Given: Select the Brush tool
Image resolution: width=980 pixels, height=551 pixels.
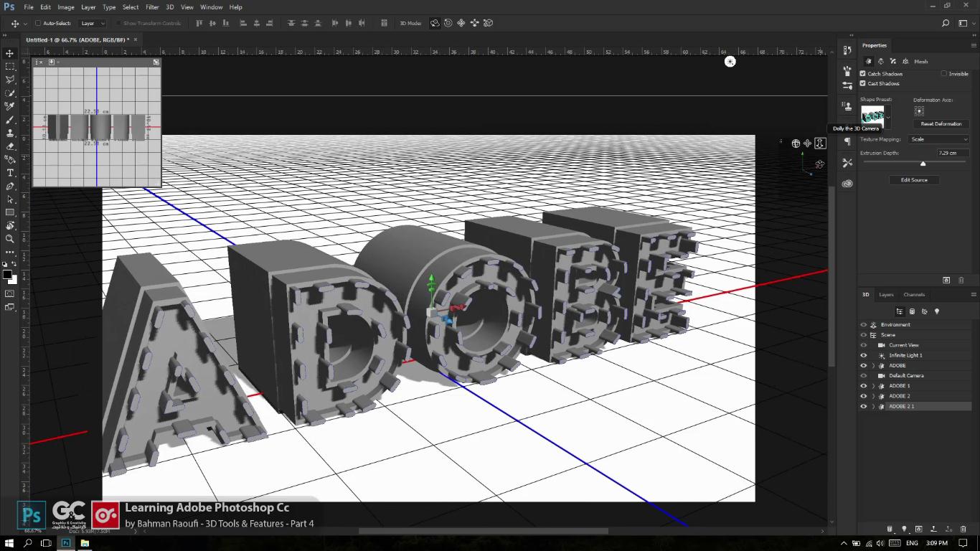Looking at the screenshot, I should [x=10, y=120].
